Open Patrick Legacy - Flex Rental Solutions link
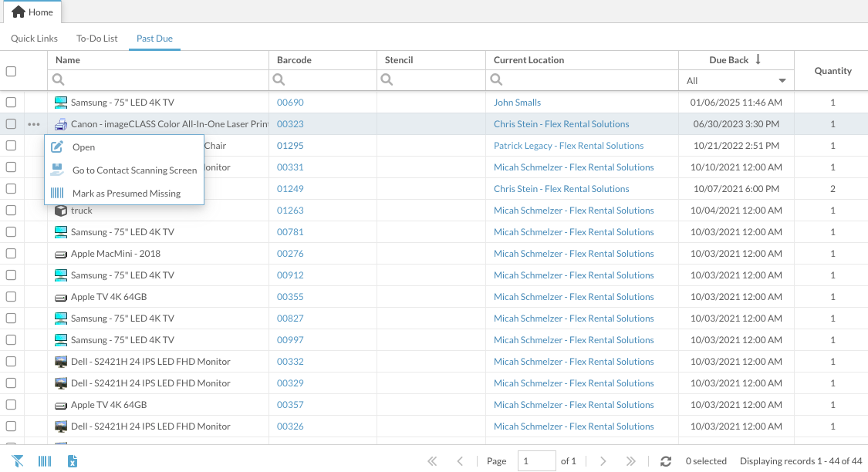The image size is (868, 472). 569,146
